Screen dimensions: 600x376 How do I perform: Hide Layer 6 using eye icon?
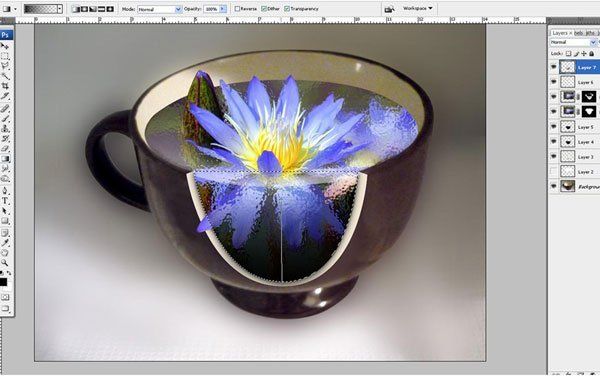[x=554, y=82]
